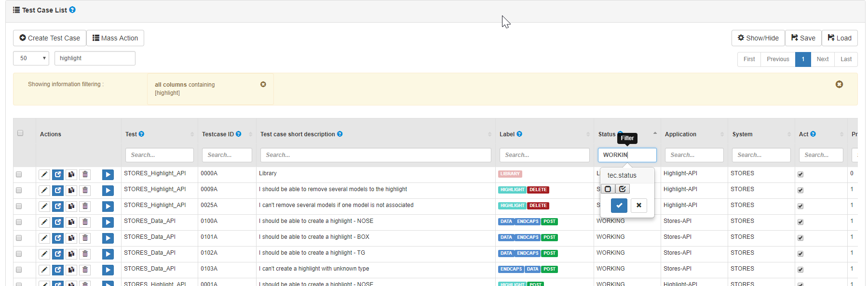Go to Next page

click(823, 59)
